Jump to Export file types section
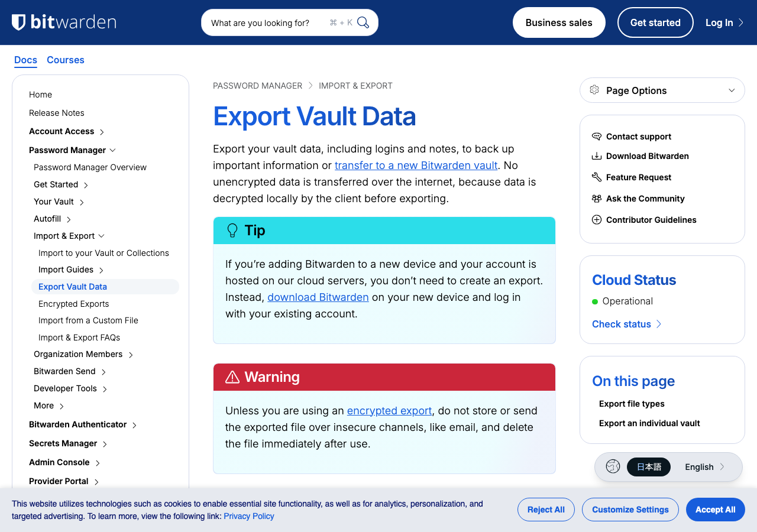The width and height of the screenshot is (757, 532). (x=632, y=404)
